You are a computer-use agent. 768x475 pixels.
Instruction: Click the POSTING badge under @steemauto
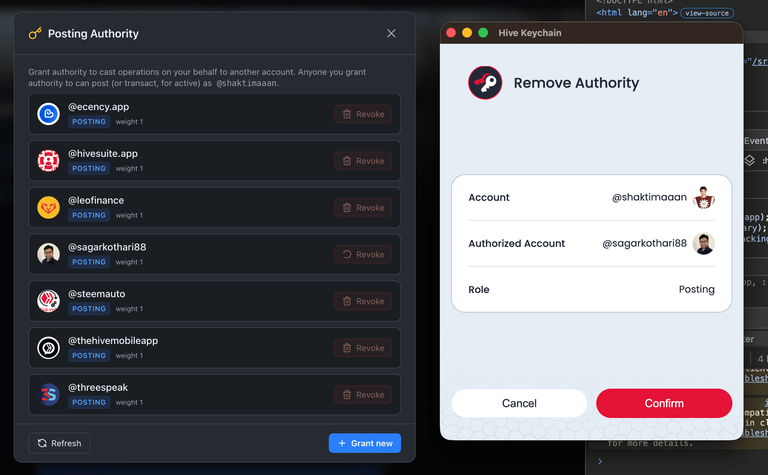pos(89,309)
